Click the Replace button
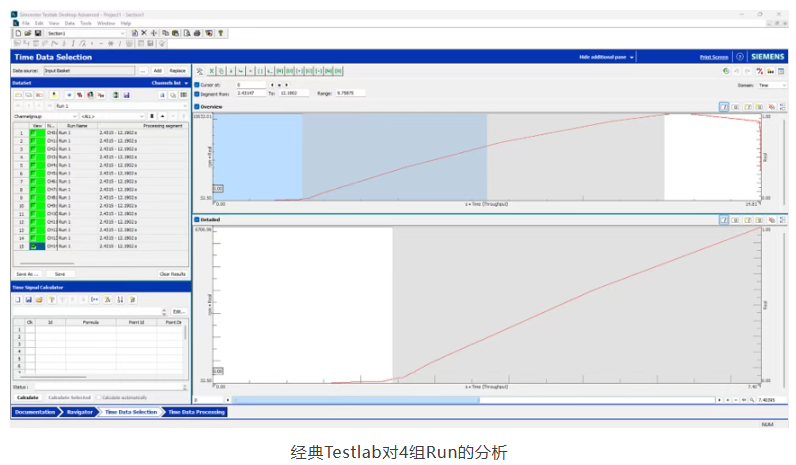The width and height of the screenshot is (796, 465). [x=178, y=71]
